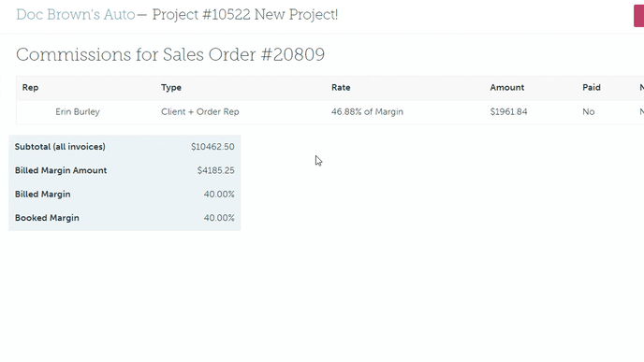
Task: Open the Doc Brown's Auto client link
Action: pyautogui.click(x=76, y=15)
